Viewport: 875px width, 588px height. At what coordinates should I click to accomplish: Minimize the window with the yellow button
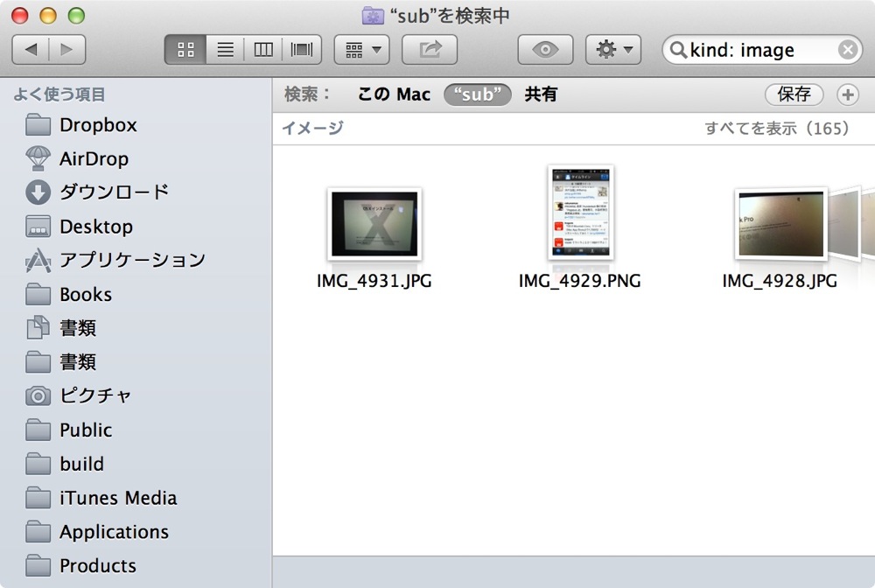coord(48,16)
